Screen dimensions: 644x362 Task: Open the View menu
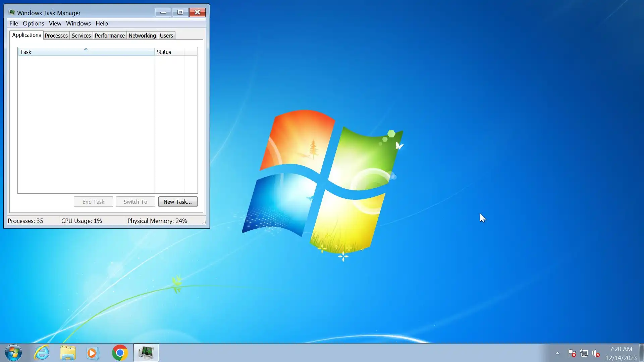pos(55,23)
